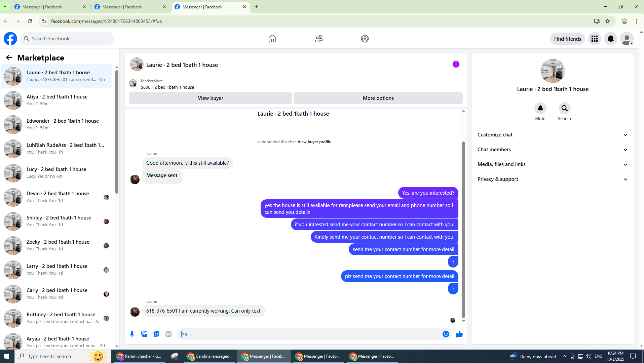
Task: Open Rahim chachar Chrome taskbar window
Action: (138, 356)
